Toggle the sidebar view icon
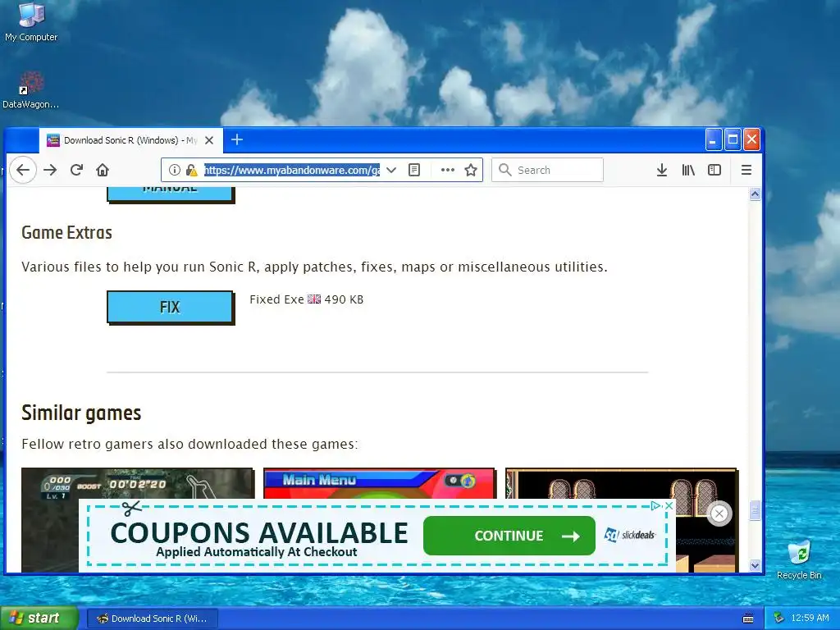This screenshot has height=630, width=840. click(714, 170)
